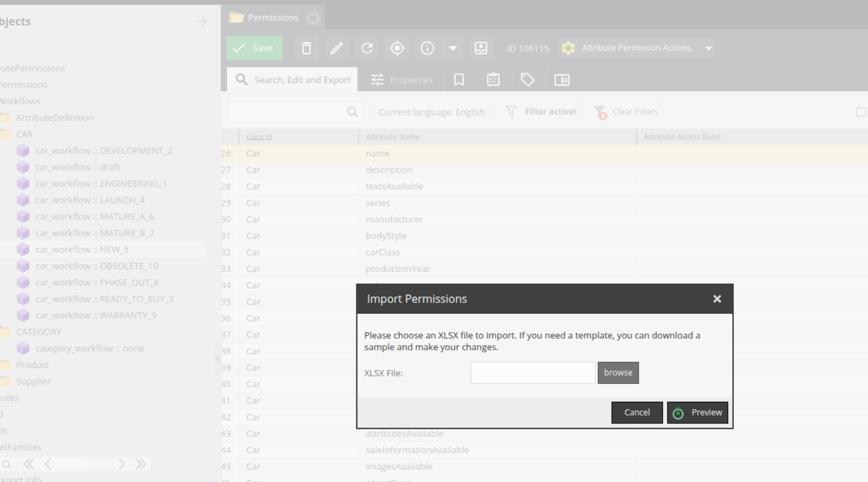The width and height of the screenshot is (868, 482).
Task: Select the 'saleInformationAvailable' attribute row
Action: click(x=544, y=450)
